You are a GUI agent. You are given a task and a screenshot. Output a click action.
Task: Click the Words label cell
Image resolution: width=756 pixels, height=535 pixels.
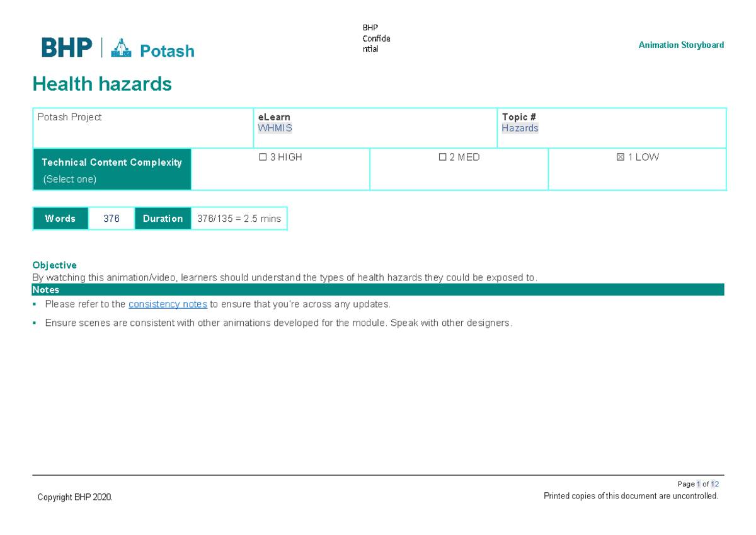(60, 219)
